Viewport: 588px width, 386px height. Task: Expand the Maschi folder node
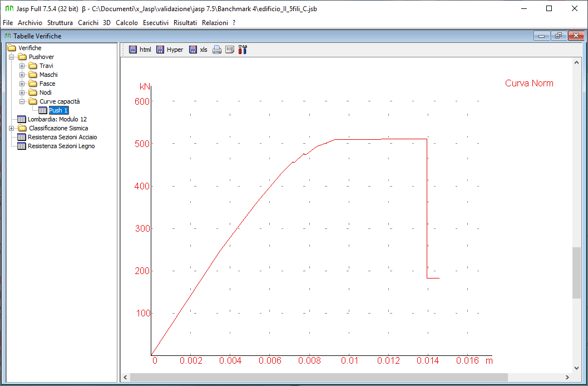point(22,75)
